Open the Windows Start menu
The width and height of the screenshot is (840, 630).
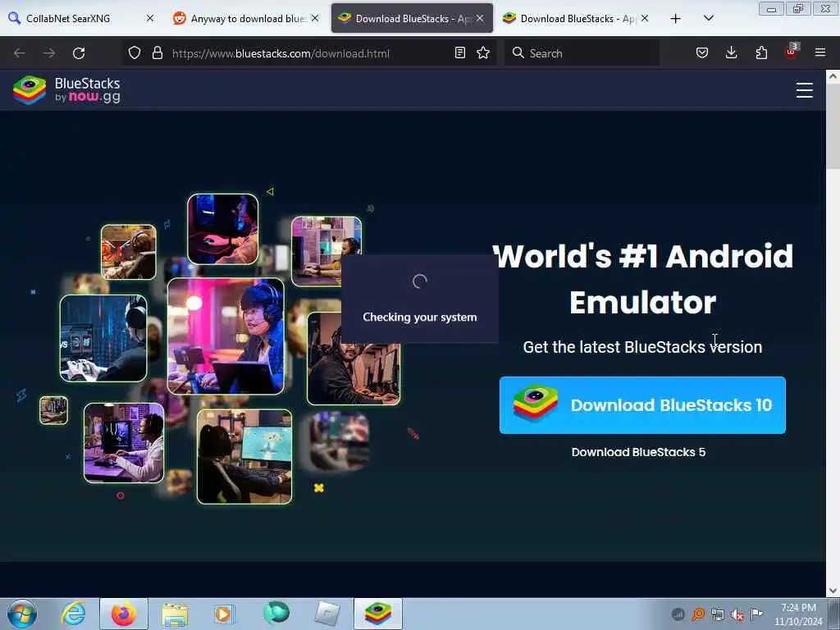pos(22,614)
